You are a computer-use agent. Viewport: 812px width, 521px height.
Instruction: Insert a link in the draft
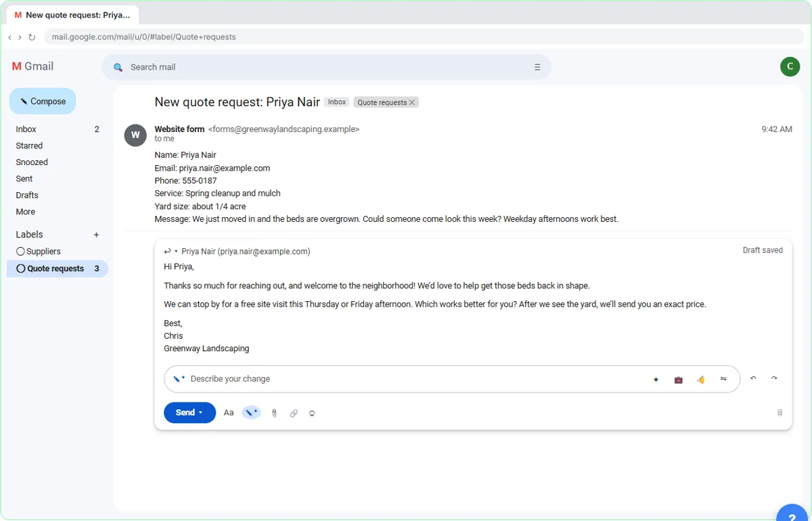(x=294, y=413)
